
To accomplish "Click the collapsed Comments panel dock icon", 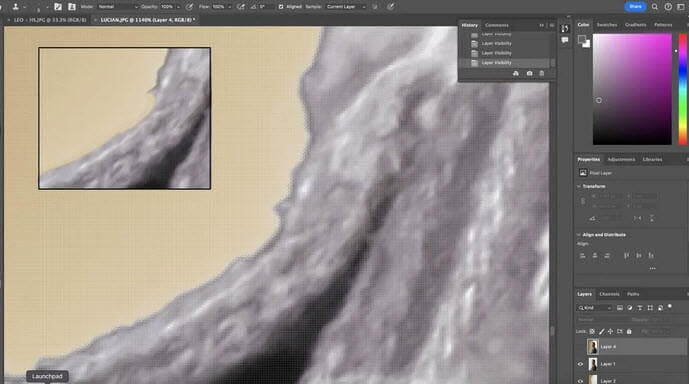I will click(565, 40).
